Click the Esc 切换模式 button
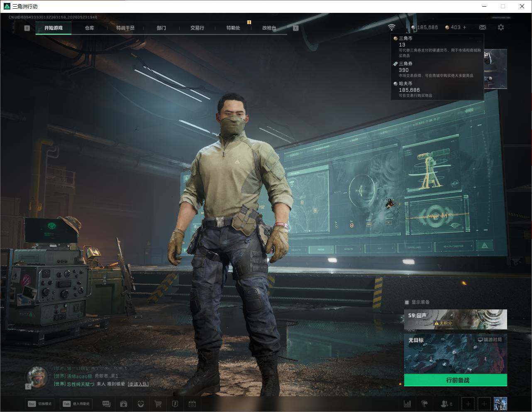Image resolution: width=532 pixels, height=412 pixels. point(40,404)
